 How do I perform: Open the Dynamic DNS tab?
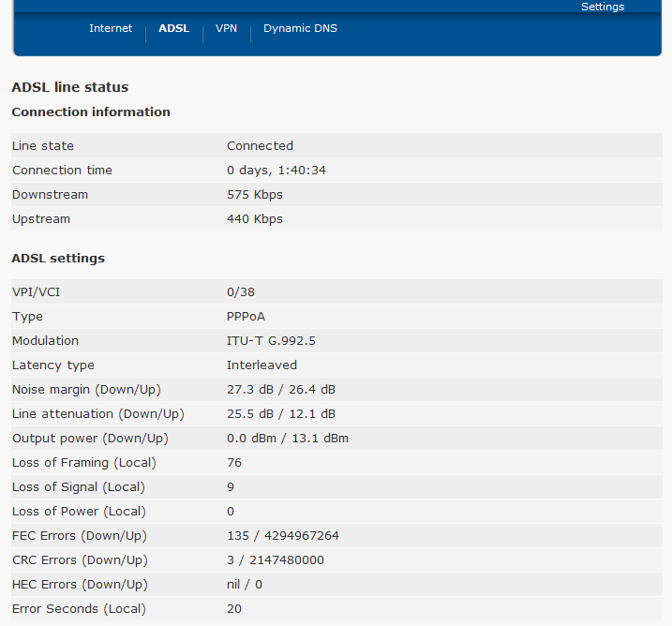click(300, 28)
